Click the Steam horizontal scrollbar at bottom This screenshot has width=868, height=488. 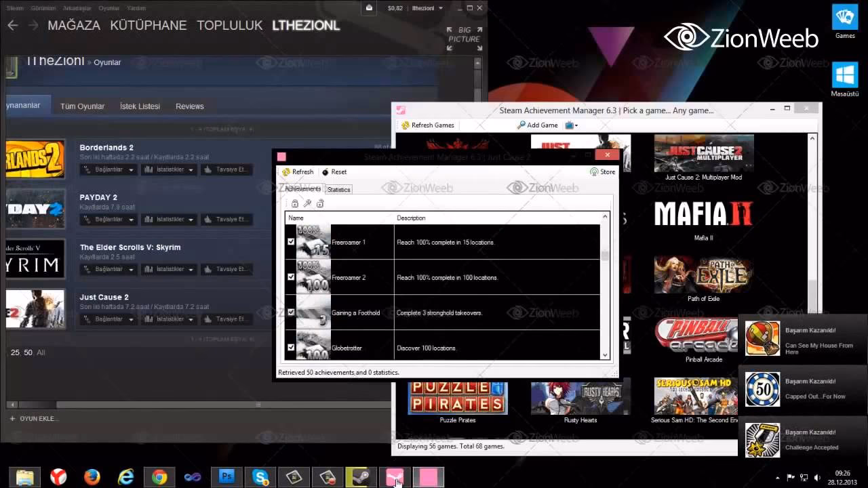click(258, 405)
